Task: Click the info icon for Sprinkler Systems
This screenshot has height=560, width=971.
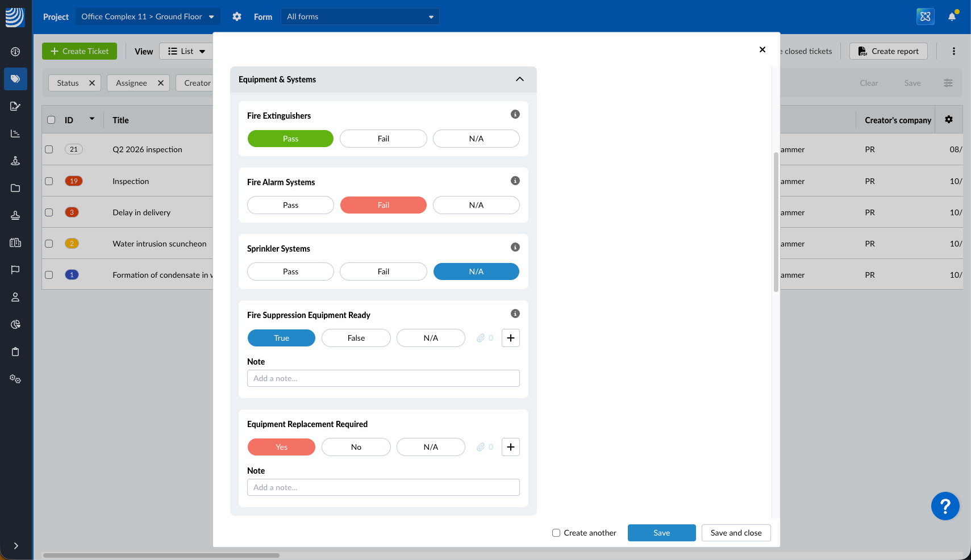Action: [x=515, y=247]
